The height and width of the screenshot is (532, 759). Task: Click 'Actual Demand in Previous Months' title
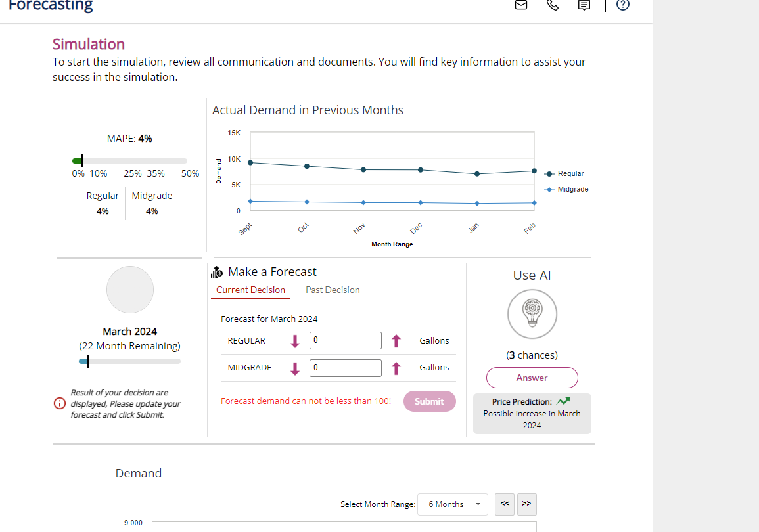coord(308,110)
